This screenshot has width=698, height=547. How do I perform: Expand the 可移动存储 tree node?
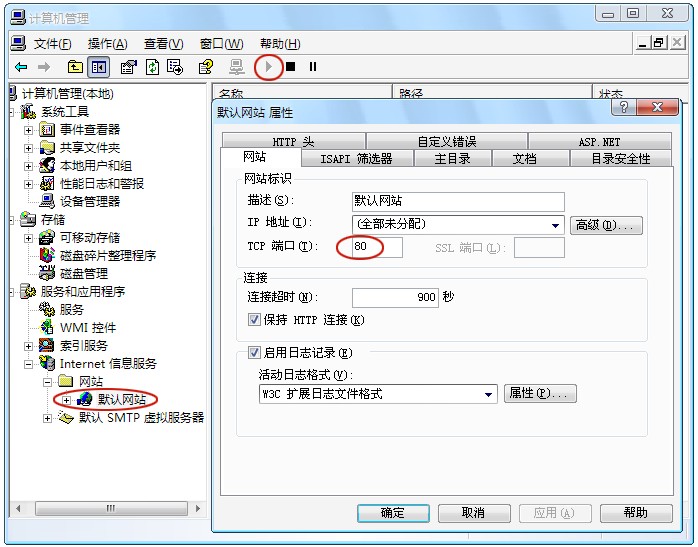tap(28, 238)
